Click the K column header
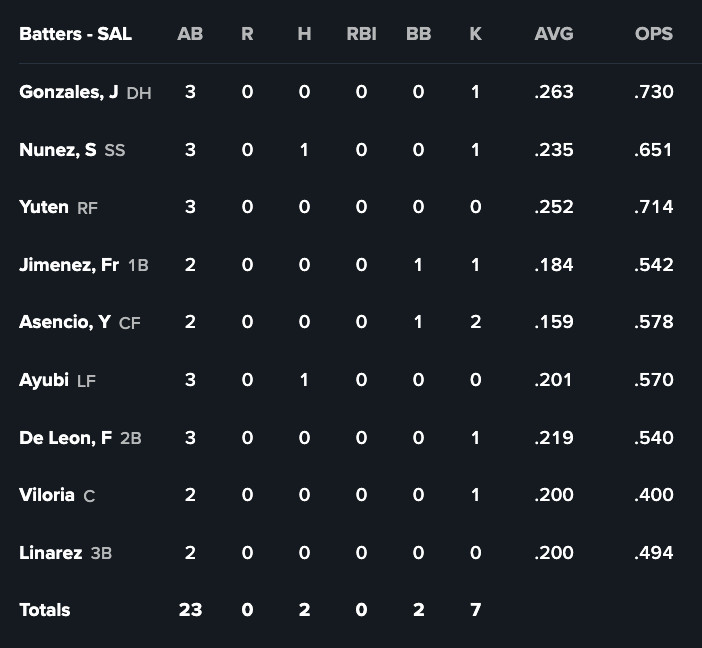The height and width of the screenshot is (648, 702). (x=475, y=34)
